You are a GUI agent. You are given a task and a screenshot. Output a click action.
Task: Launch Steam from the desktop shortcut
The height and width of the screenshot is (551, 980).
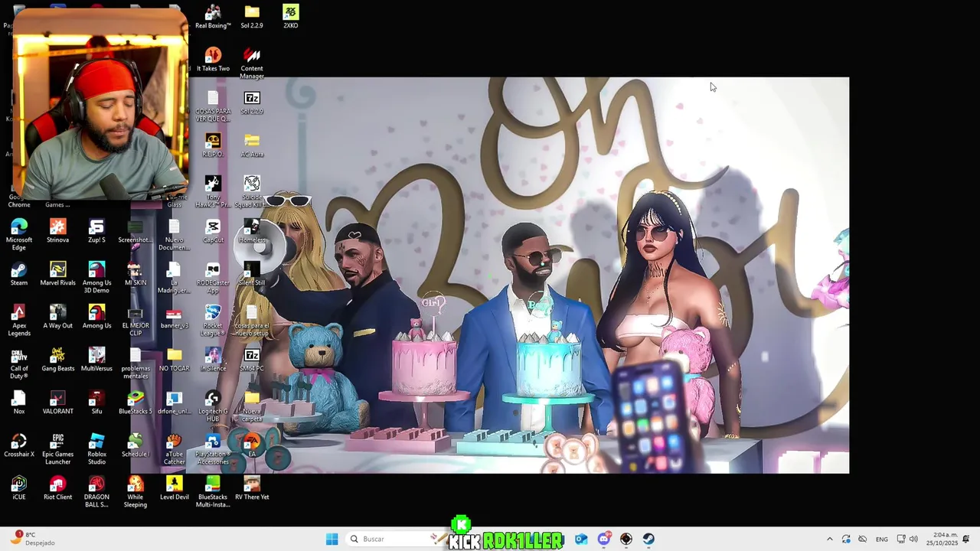19,274
